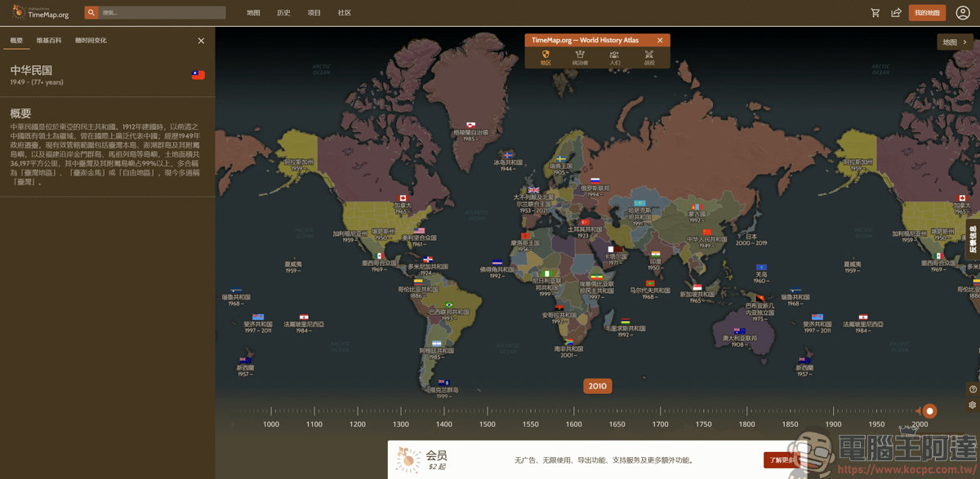Image resolution: width=980 pixels, height=479 pixels.
Task: Click the 新加坡共和国 label
Action: click(697, 294)
